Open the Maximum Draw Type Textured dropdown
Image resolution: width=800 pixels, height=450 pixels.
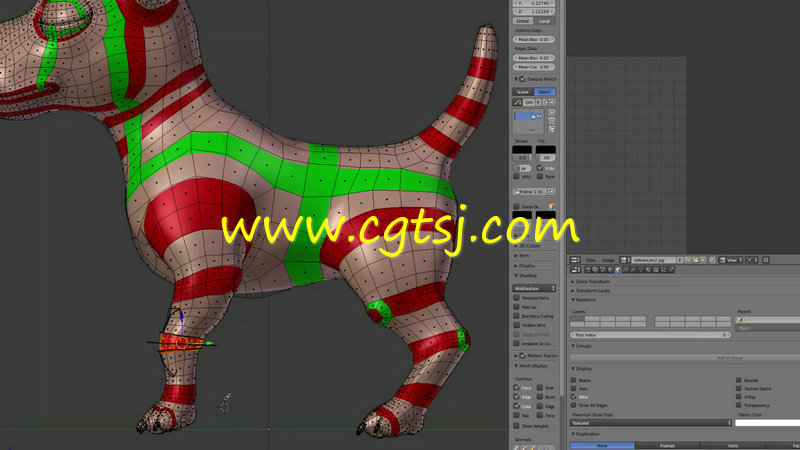tap(651, 423)
